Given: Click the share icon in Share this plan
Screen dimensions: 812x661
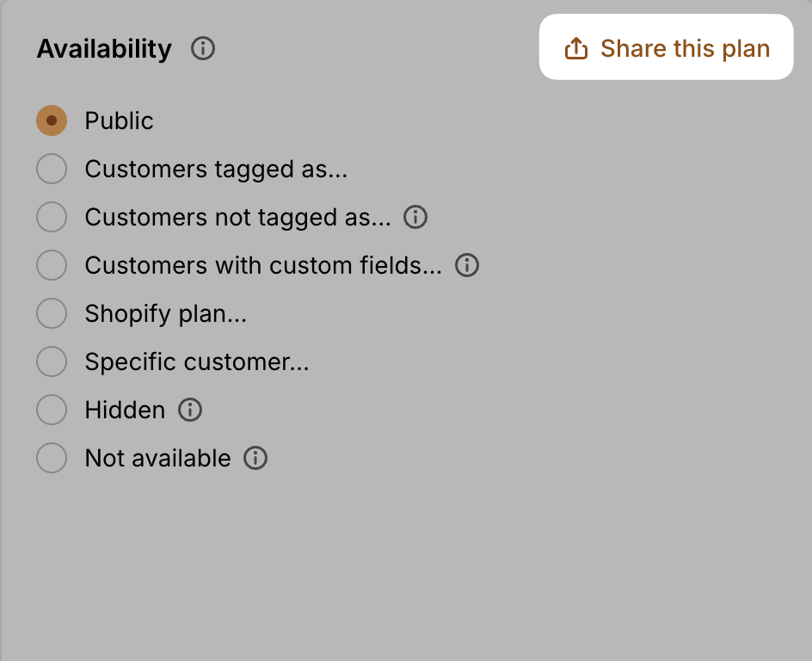Looking at the screenshot, I should (x=575, y=49).
